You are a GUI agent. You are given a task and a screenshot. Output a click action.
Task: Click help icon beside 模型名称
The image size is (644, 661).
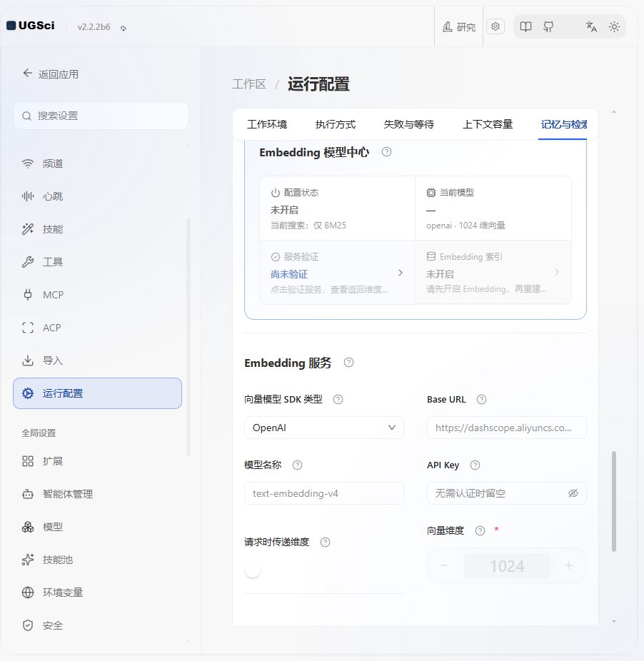pos(297,465)
